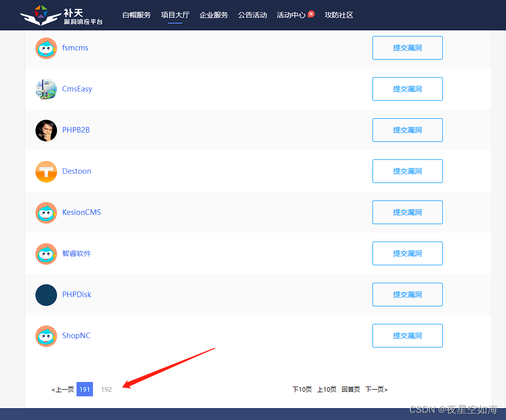Click the 智睿软件 vendor icon
This screenshot has width=506, height=420.
(46, 253)
